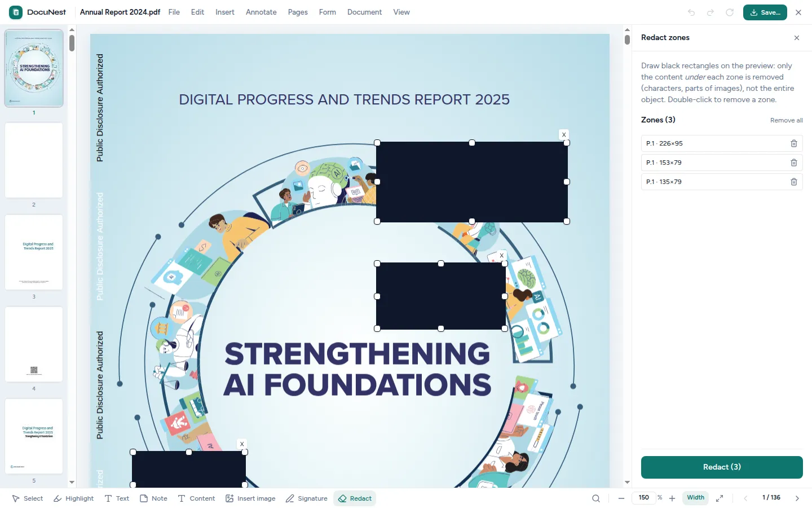Remove the middle redact rectangle via X
This screenshot has width=812, height=508.
pos(502,256)
